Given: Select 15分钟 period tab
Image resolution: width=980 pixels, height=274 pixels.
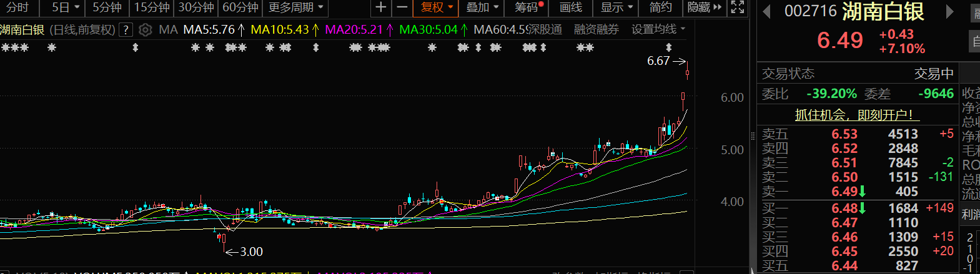Looking at the screenshot, I should tap(152, 7).
